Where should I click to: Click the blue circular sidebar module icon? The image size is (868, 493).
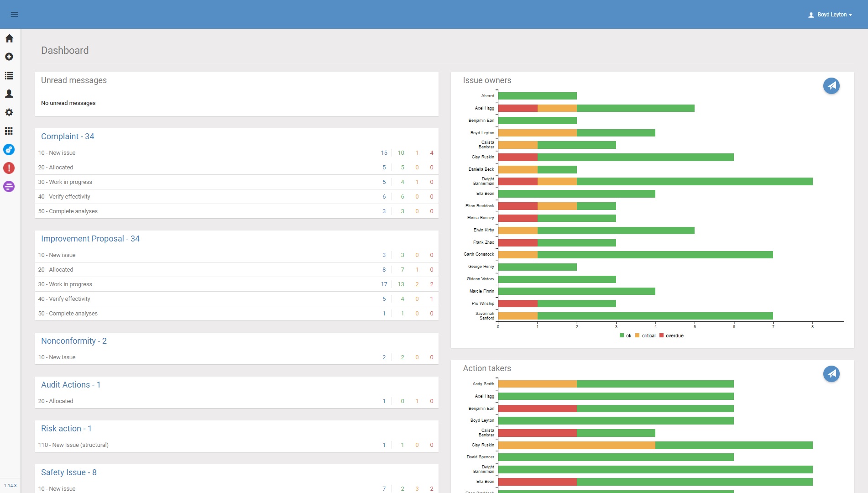(x=9, y=150)
